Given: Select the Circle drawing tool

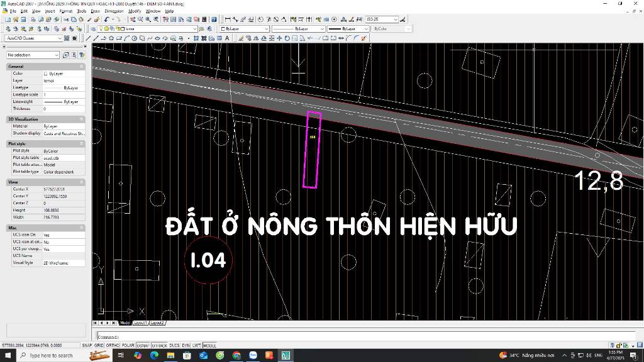Looking at the screenshot, I should (134, 38).
